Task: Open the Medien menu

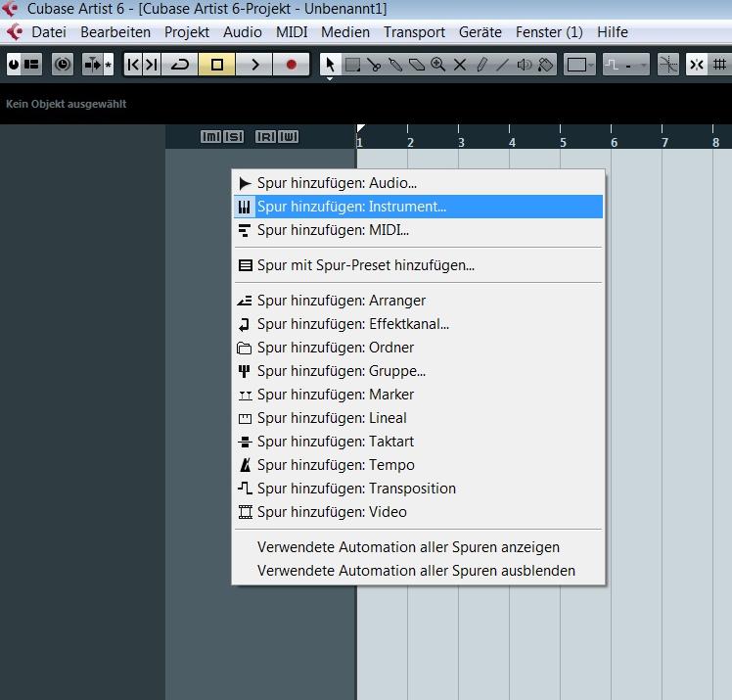Action: point(345,32)
